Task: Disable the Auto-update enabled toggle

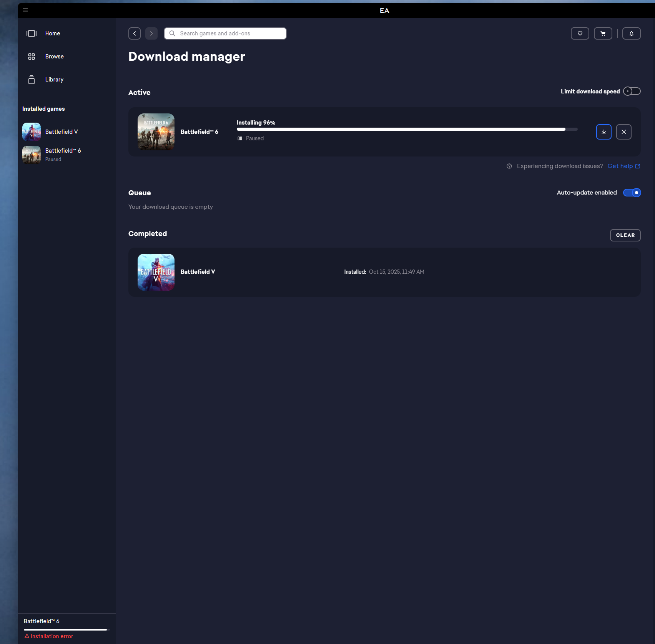Action: click(x=632, y=193)
